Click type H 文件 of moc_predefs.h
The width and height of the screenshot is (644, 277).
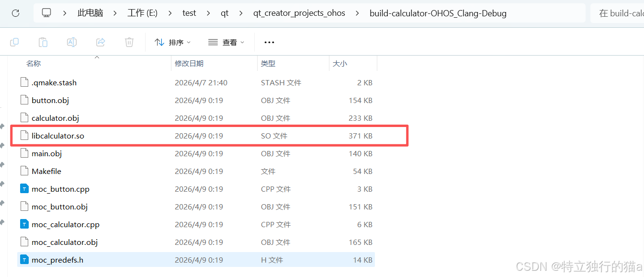click(x=272, y=260)
